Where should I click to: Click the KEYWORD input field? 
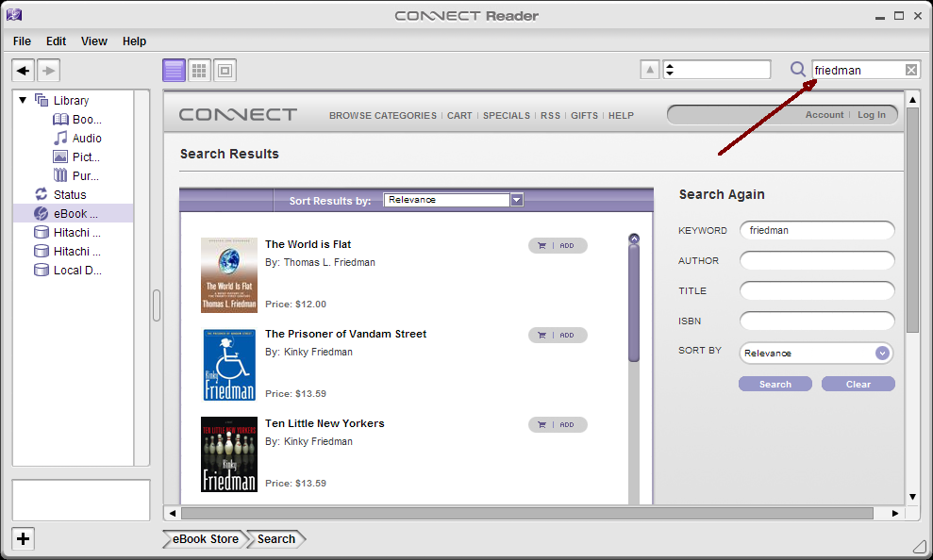[x=817, y=231]
